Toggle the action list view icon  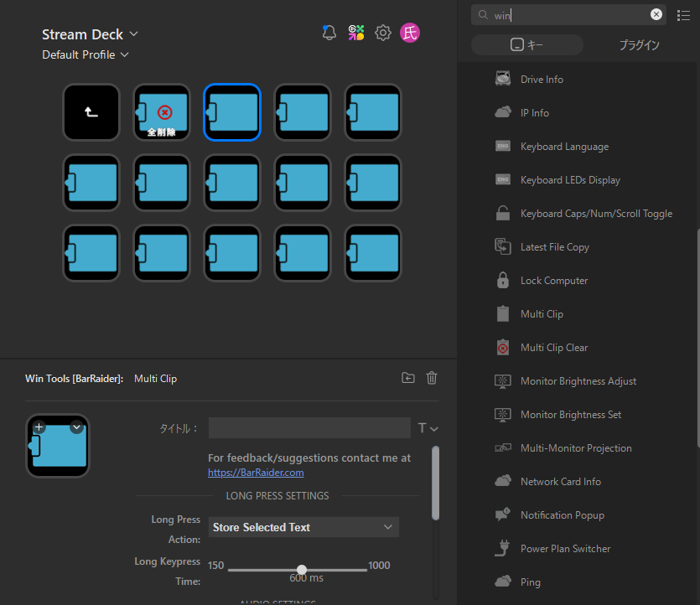point(683,16)
